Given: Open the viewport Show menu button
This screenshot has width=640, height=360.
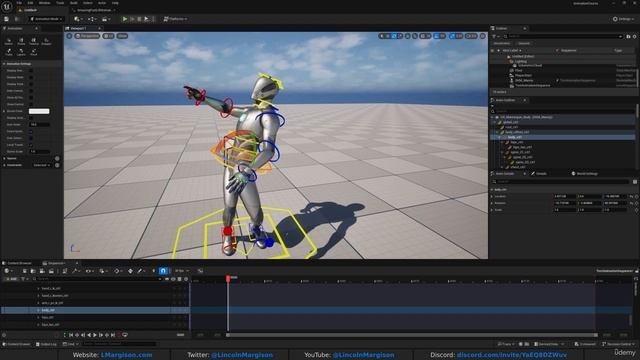Looking at the screenshot, I should point(122,36).
